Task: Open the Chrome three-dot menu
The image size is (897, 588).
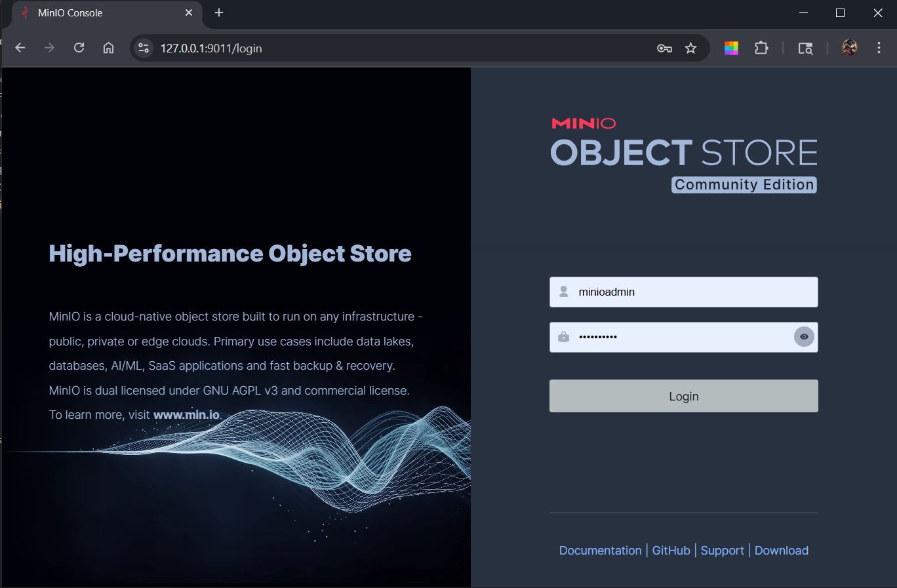Action: [x=879, y=48]
